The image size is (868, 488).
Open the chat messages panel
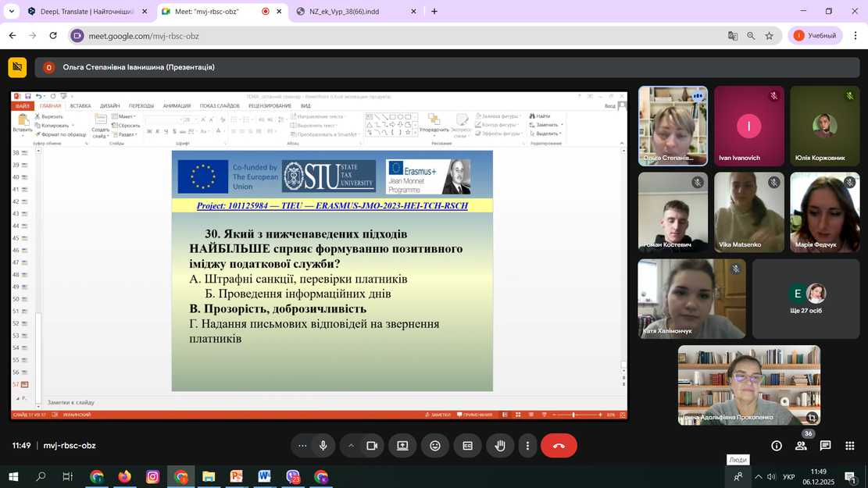point(825,446)
